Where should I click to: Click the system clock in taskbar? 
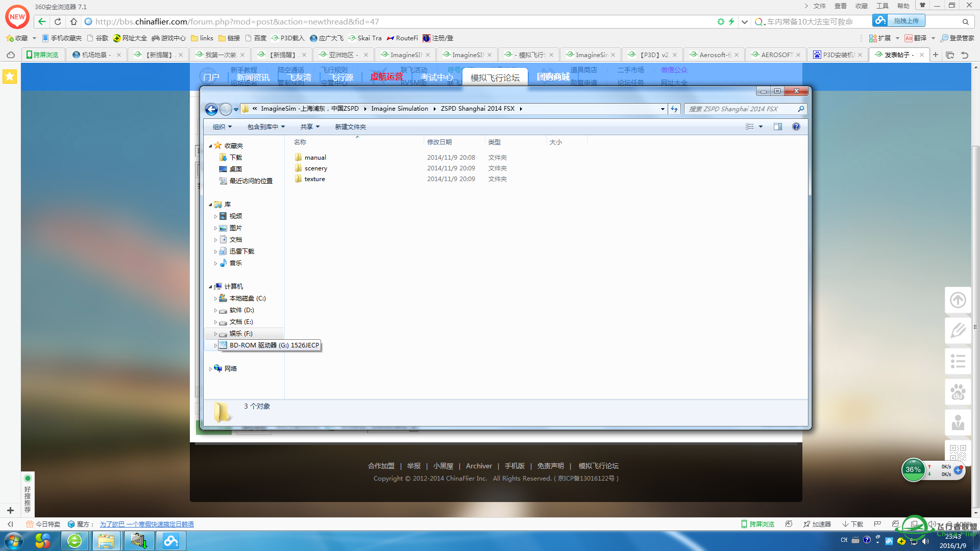952,541
